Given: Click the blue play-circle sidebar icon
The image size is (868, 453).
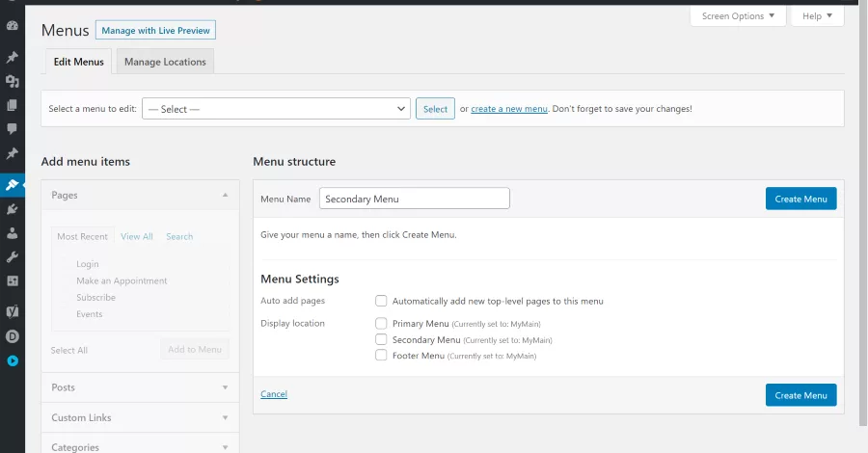Looking at the screenshot, I should click(13, 361).
